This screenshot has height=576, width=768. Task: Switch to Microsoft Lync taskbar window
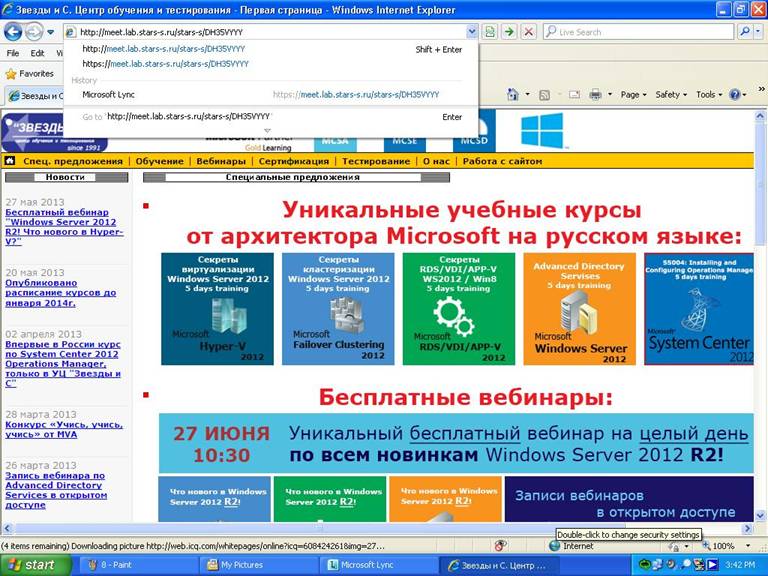(x=379, y=565)
